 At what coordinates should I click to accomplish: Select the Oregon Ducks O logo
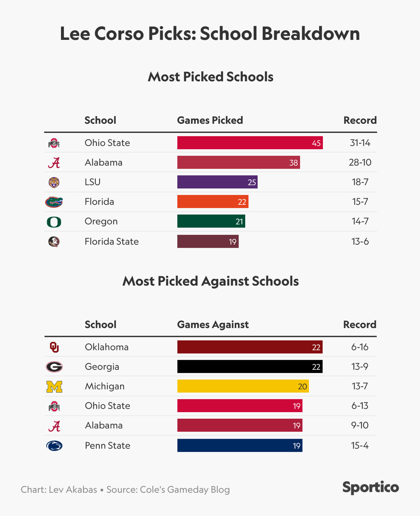54,222
